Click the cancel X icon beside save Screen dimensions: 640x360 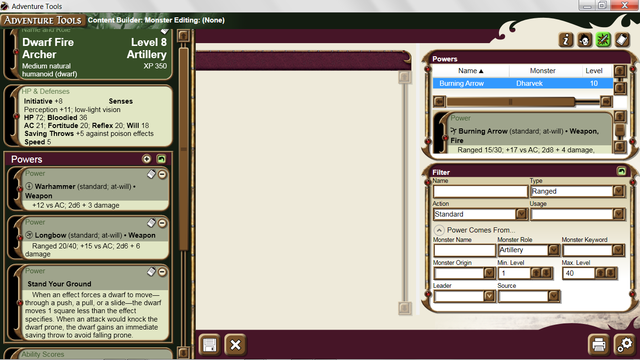pyautogui.click(x=236, y=345)
